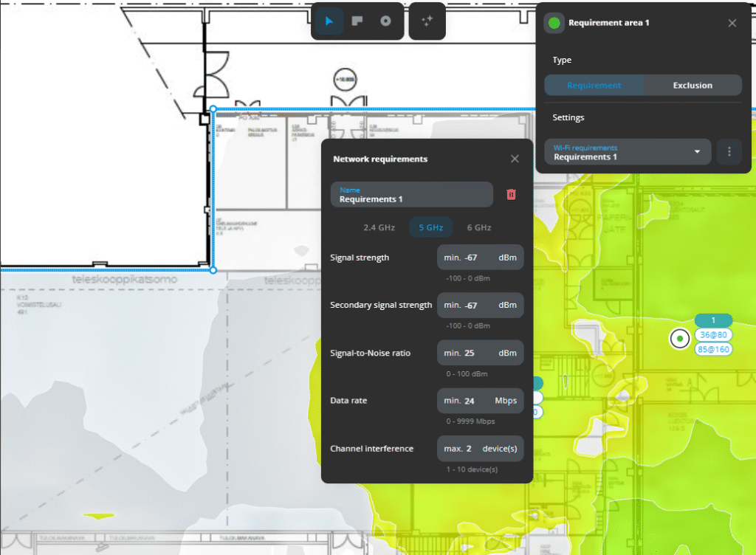
Task: Switch to the 6 GHz tab
Action: click(x=479, y=227)
